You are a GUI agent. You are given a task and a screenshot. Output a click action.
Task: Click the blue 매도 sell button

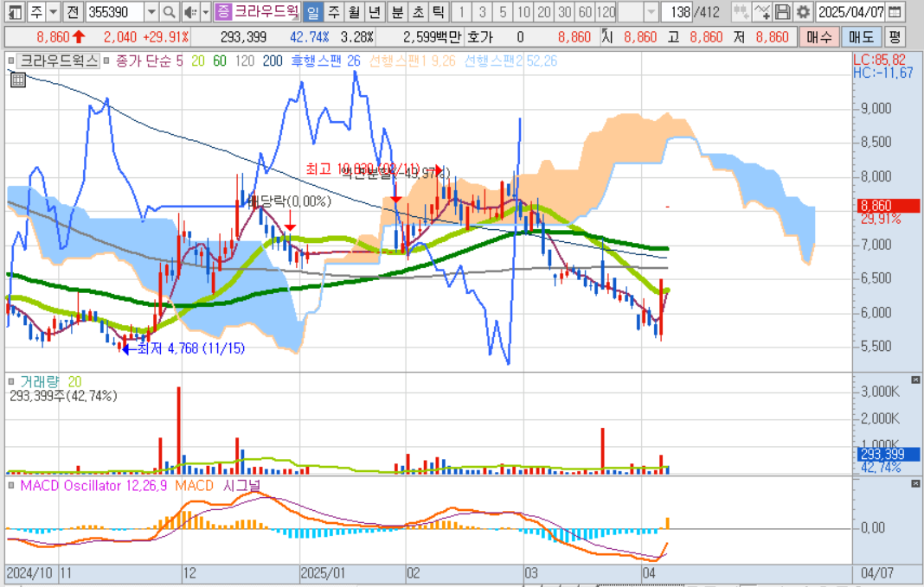click(861, 37)
